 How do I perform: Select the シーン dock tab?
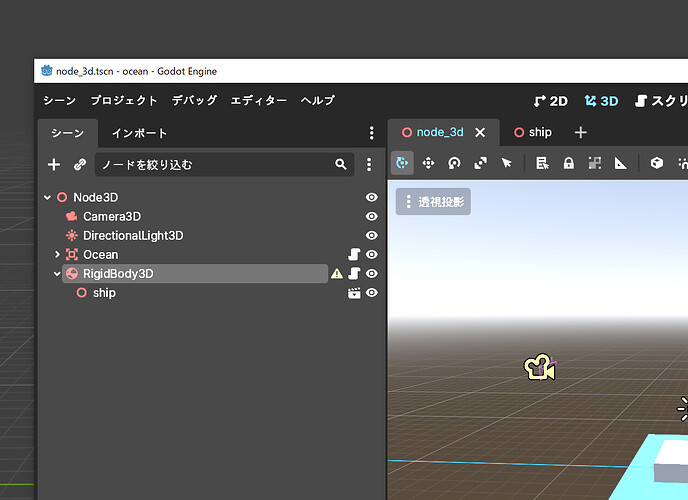(68, 133)
